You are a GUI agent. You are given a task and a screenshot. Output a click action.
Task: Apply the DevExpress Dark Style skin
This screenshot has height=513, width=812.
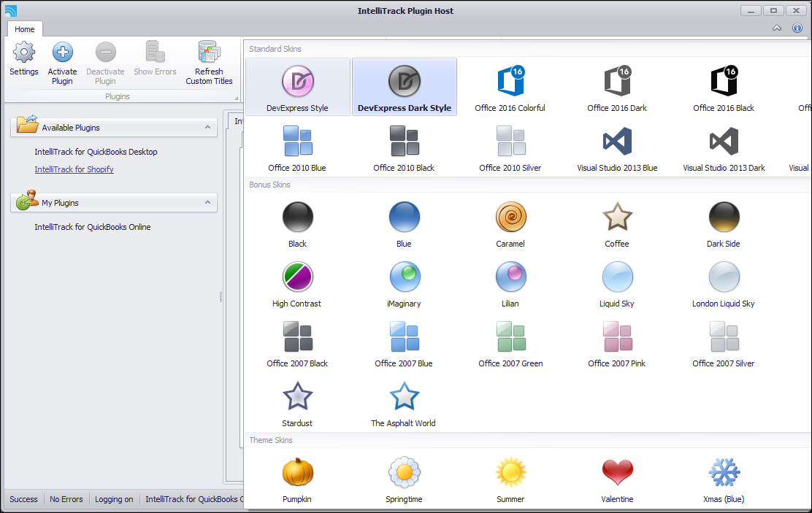click(405, 86)
